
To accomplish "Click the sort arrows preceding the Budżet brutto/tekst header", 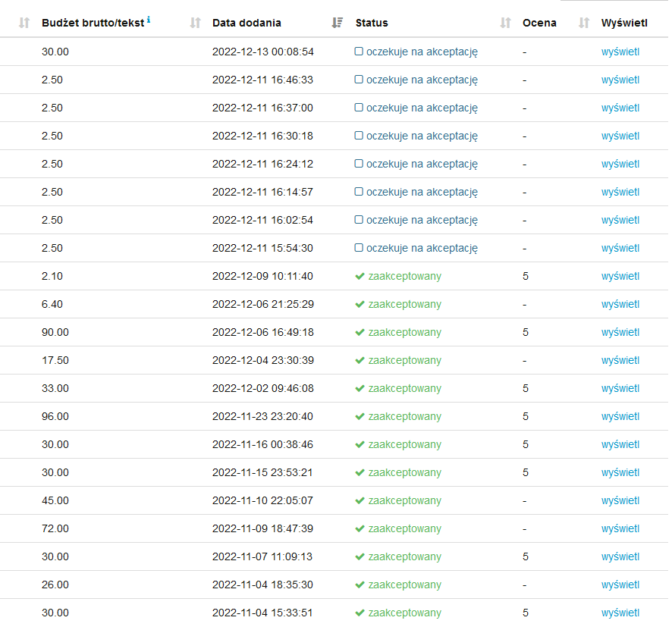I will click(24, 23).
